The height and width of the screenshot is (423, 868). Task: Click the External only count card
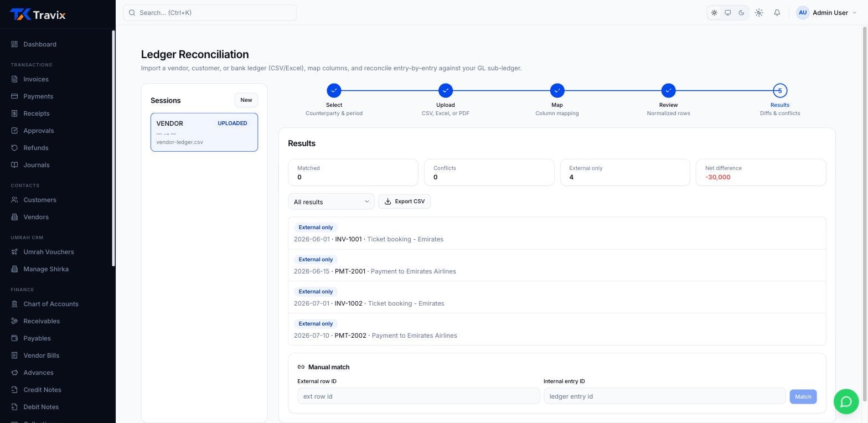(x=625, y=172)
